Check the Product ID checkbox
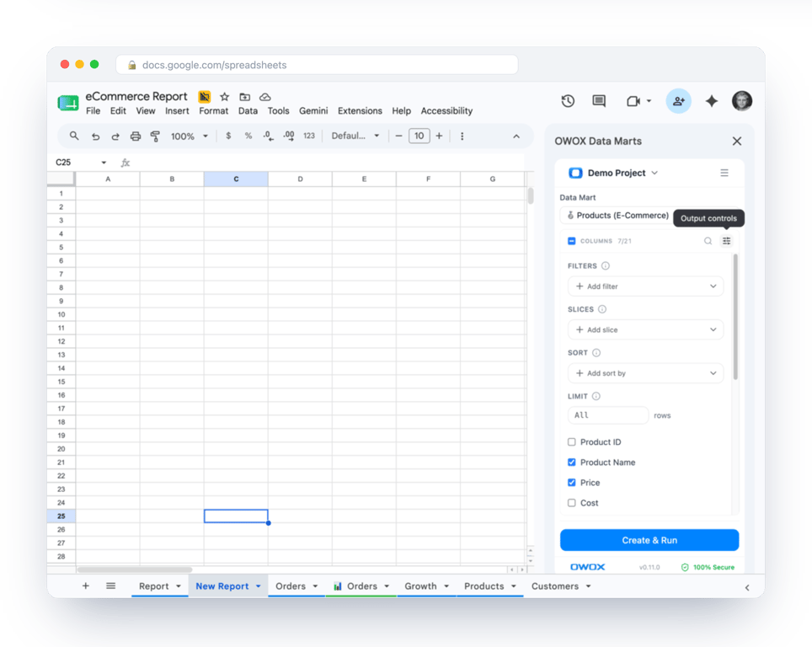 (572, 442)
